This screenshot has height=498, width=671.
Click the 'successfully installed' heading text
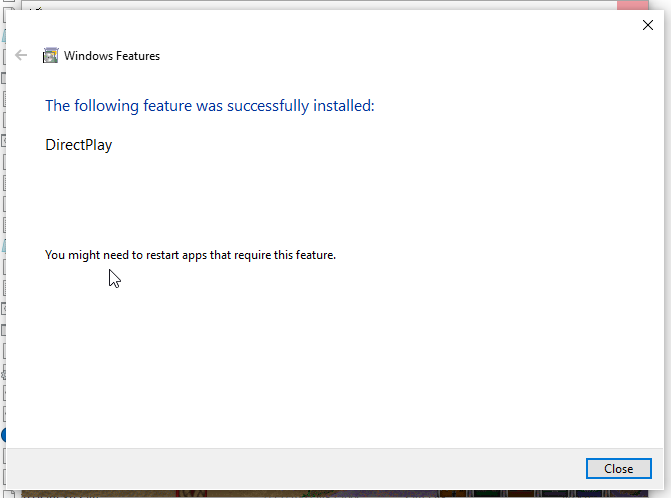tap(210, 106)
